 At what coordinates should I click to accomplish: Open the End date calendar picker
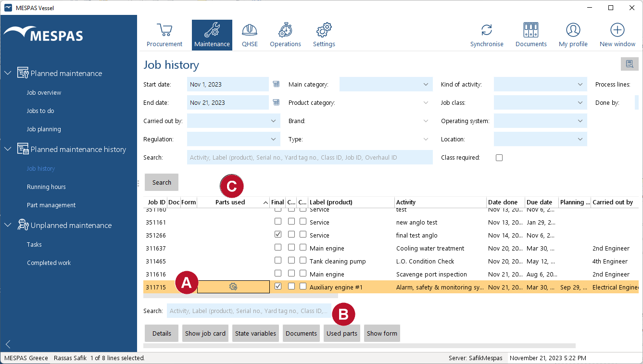(276, 102)
